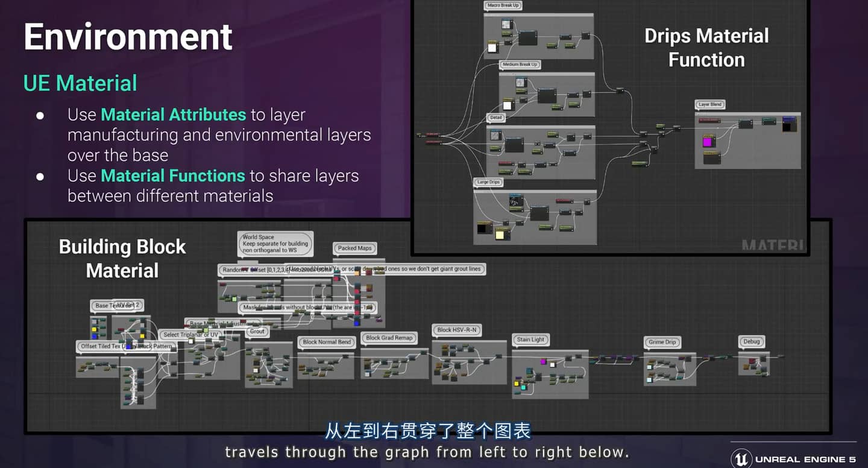Image resolution: width=868 pixels, height=468 pixels.
Task: Click the white constant swatch in Medium Break Up
Action: [x=507, y=106]
